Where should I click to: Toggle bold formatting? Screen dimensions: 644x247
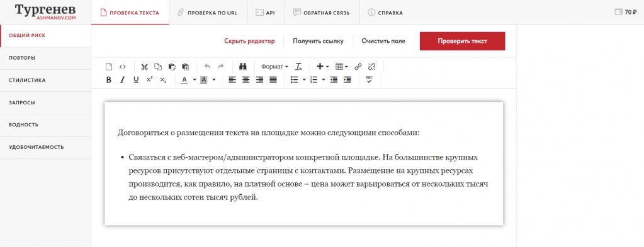coord(109,80)
